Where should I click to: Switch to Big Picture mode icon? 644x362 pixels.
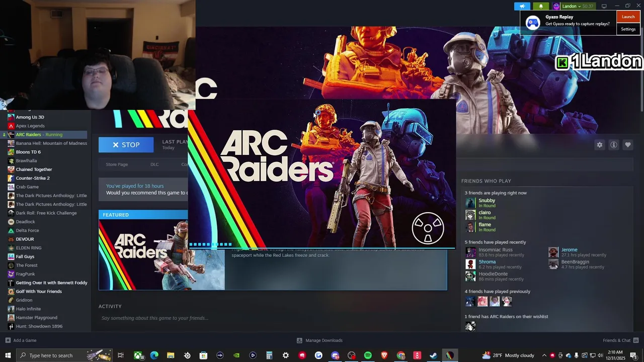(x=604, y=6)
